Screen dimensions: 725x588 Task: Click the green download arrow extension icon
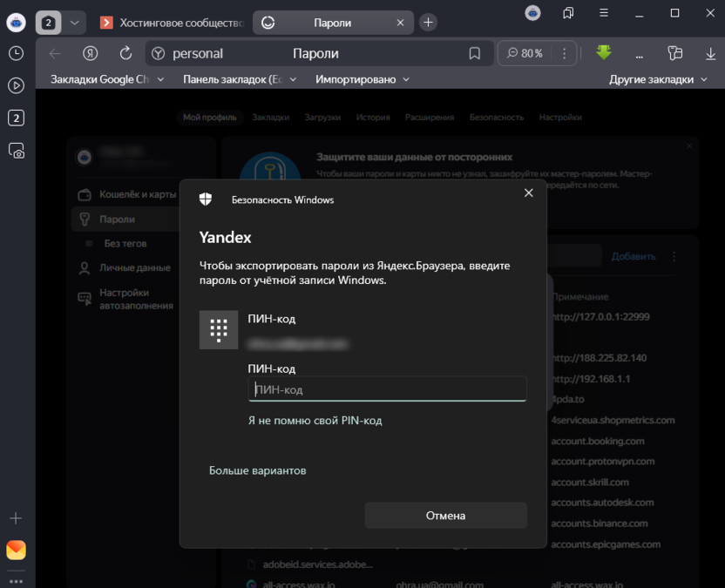point(604,53)
